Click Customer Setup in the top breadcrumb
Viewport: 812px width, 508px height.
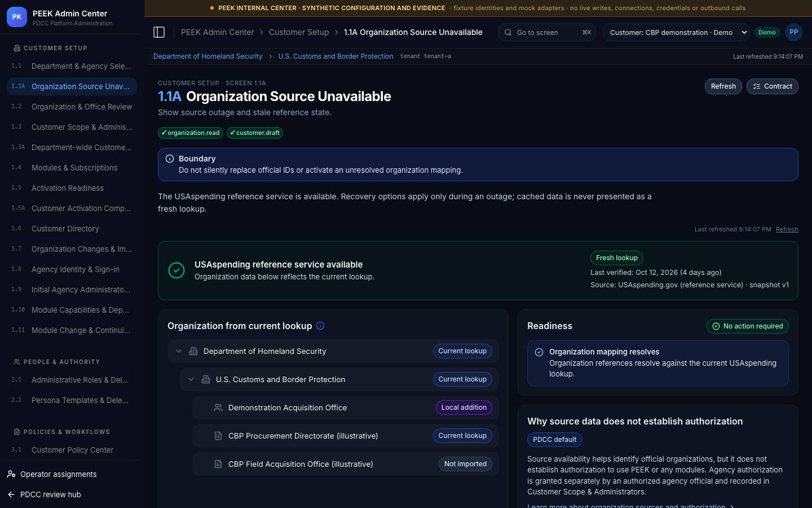[299, 32]
